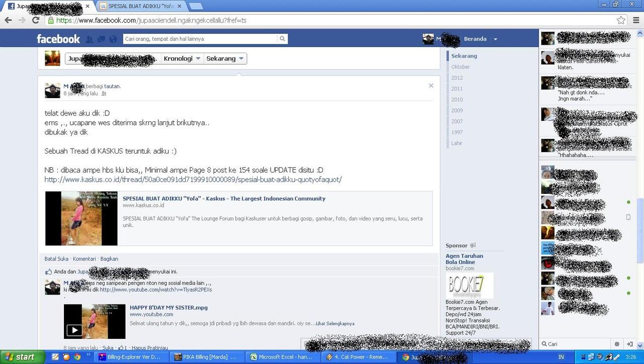This screenshot has height=364, width=644.
Task: Click the Bookie7 ad image
Action: (x=469, y=285)
